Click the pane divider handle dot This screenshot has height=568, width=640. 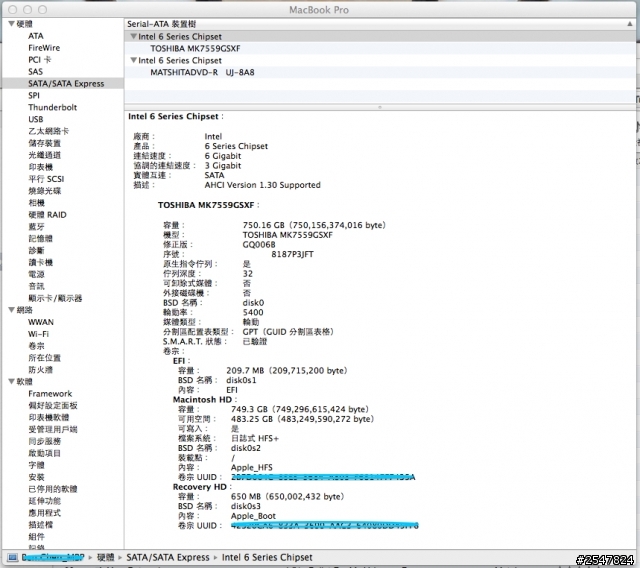pyautogui.click(x=380, y=107)
